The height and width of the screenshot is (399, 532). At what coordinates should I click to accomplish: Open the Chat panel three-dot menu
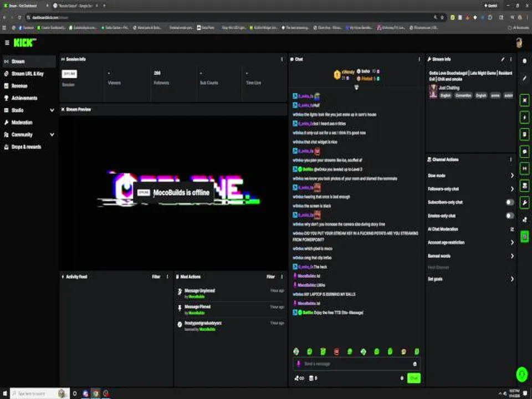420,59
